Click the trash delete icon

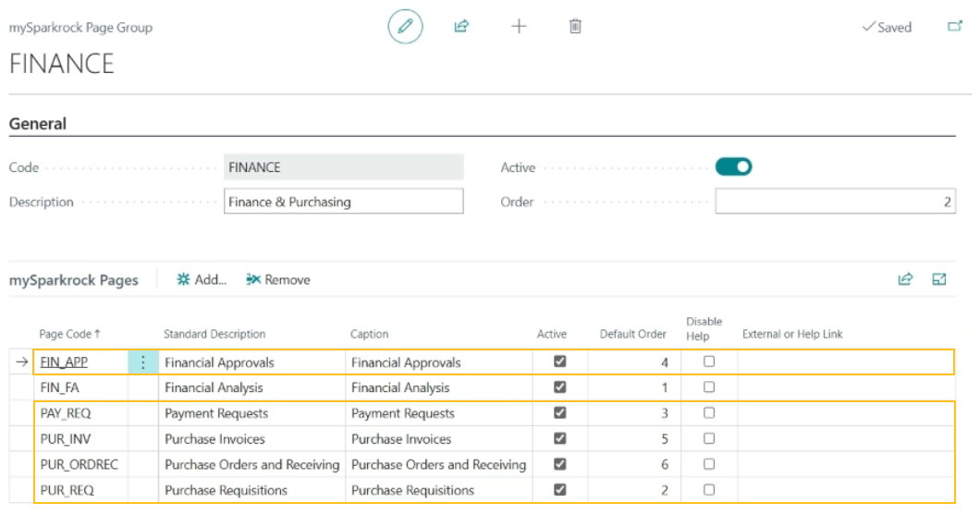[x=575, y=27]
